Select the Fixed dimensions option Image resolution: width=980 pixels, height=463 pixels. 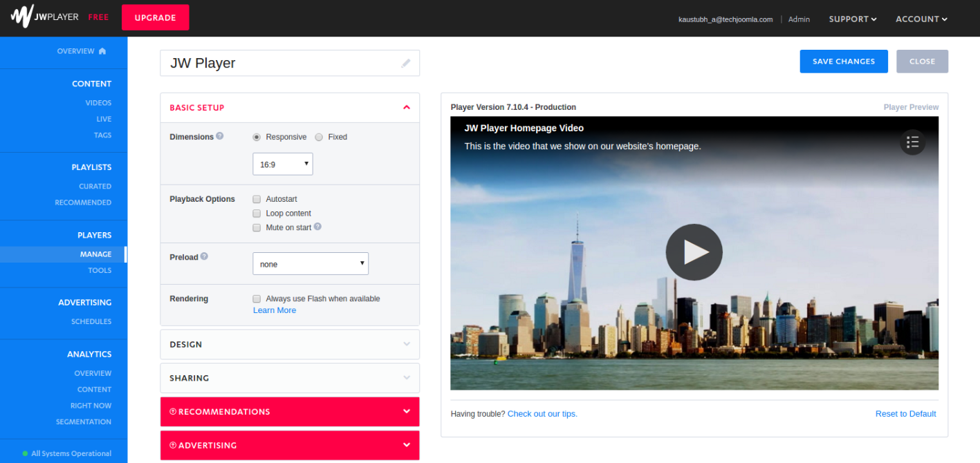pyautogui.click(x=319, y=137)
